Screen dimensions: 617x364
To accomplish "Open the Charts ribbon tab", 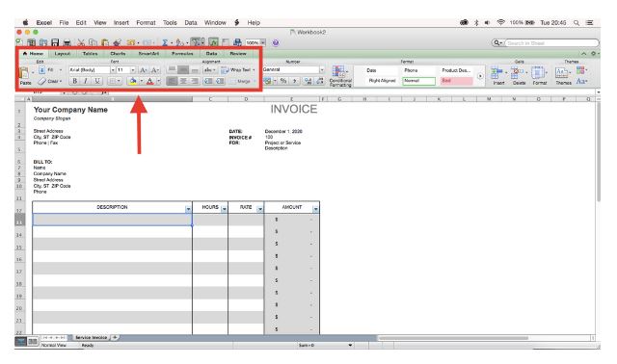I will 118,54.
